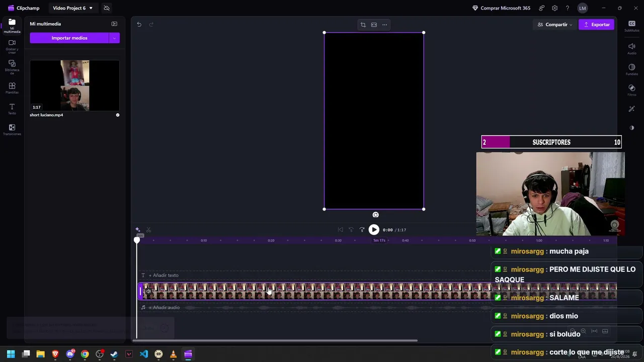Image resolution: width=644 pixels, height=362 pixels.
Task: Open the effects magic wand panel
Action: tap(632, 109)
